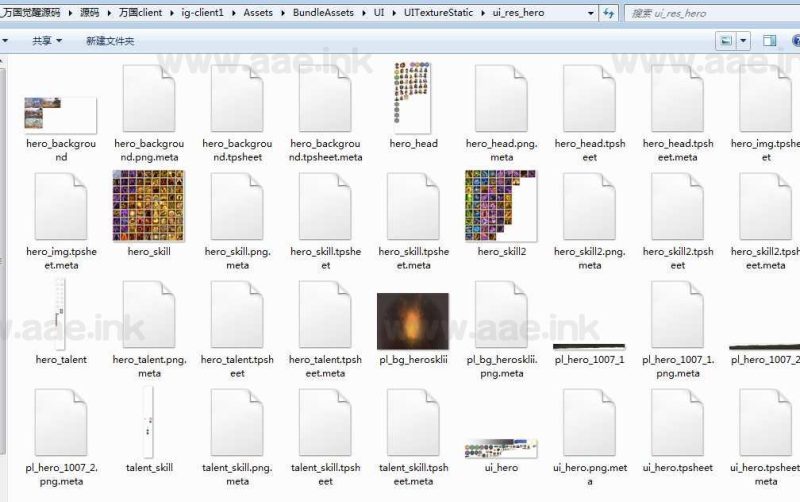Open the hero_skill image file
Viewport: 800px width, 502px height.
point(149,205)
